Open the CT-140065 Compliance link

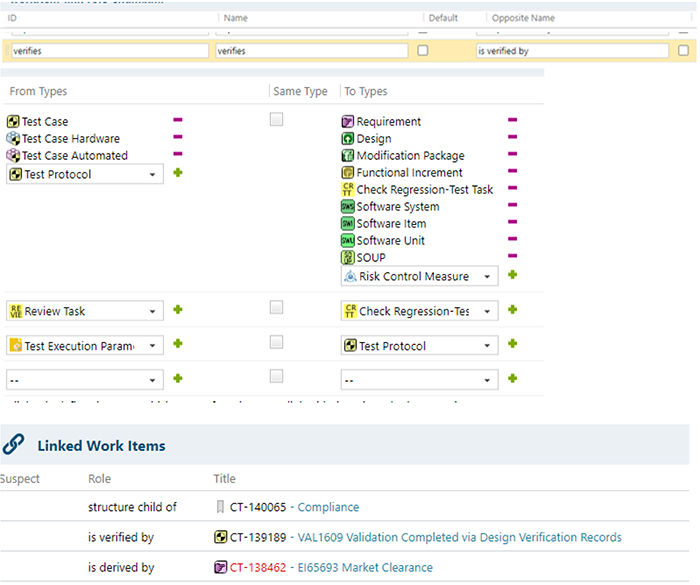click(x=328, y=507)
